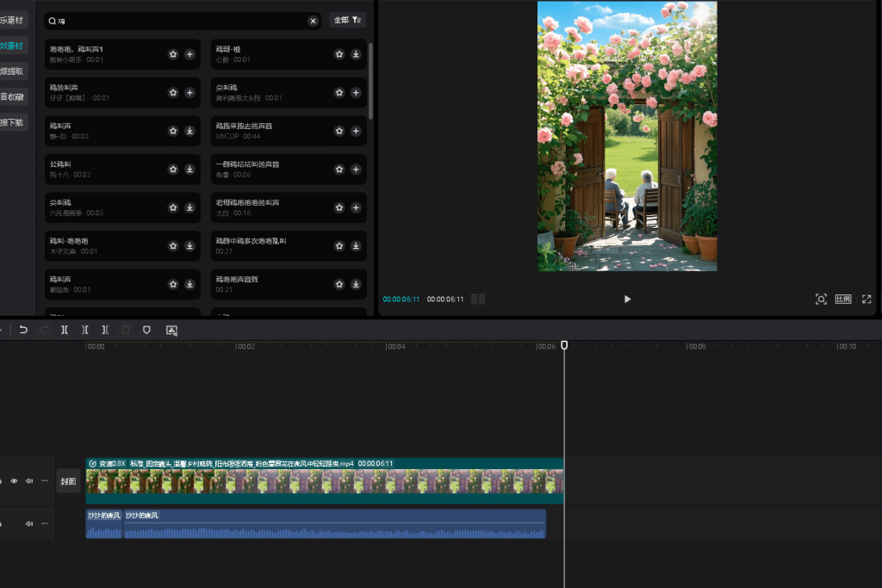Split the clip at the playhead

click(x=65, y=330)
